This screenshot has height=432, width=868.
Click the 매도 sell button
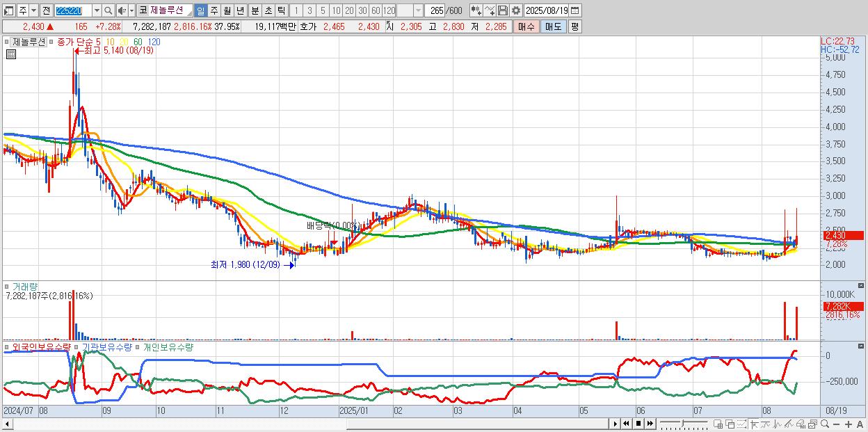click(x=553, y=26)
